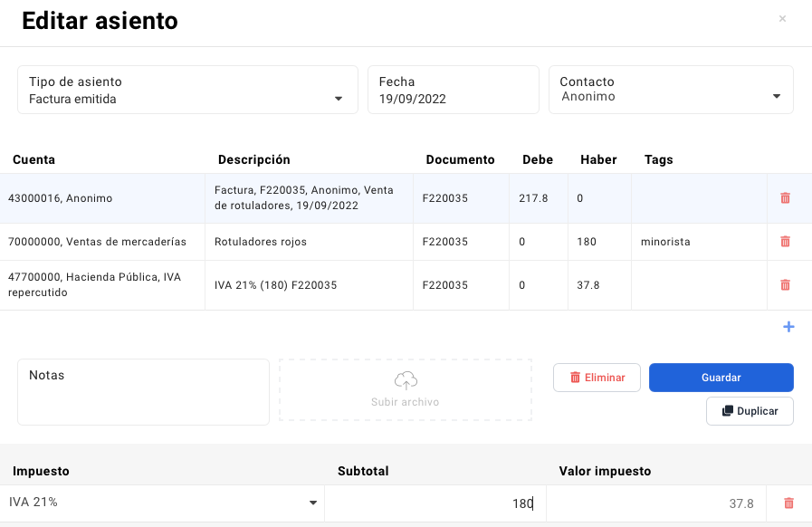812x527 pixels.
Task: Click into the Notas text area
Action: [x=143, y=391]
